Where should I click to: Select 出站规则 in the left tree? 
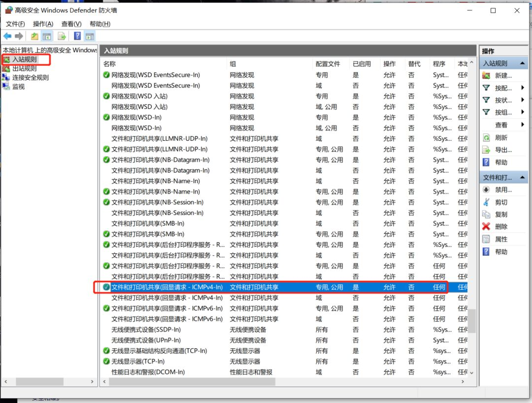[x=25, y=68]
